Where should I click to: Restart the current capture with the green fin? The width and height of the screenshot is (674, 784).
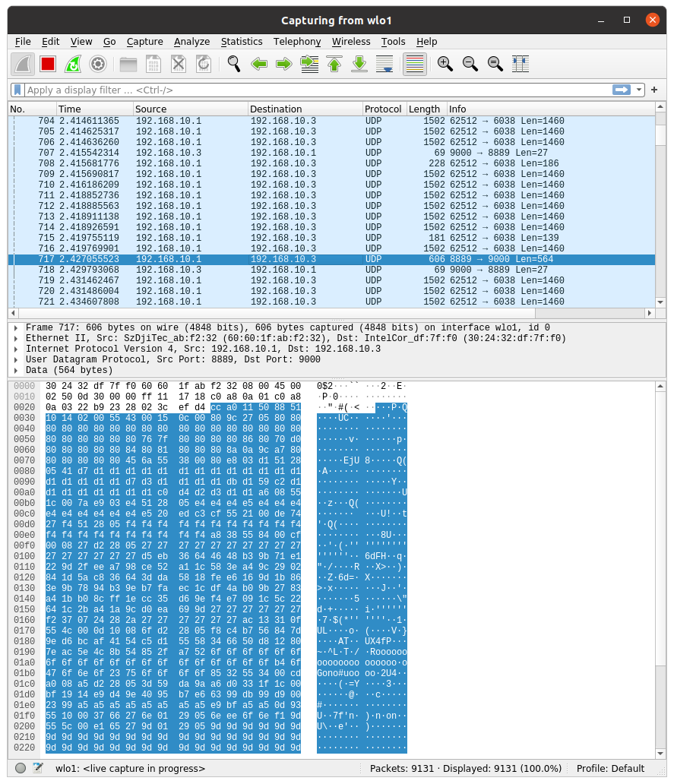pyautogui.click(x=72, y=64)
